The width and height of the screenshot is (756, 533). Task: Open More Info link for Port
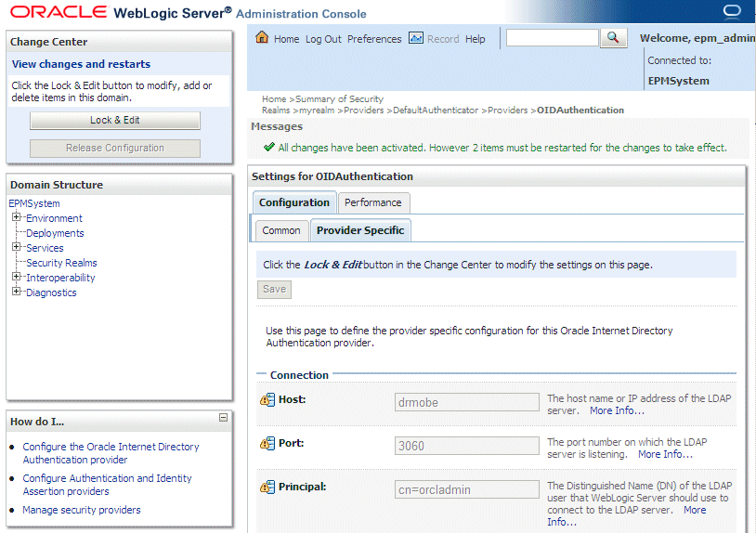[665, 454]
